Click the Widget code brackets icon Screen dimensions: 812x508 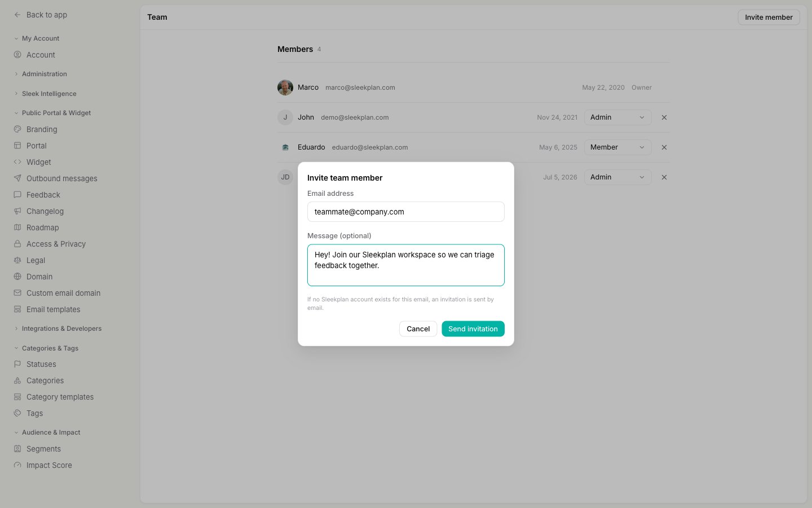17,162
